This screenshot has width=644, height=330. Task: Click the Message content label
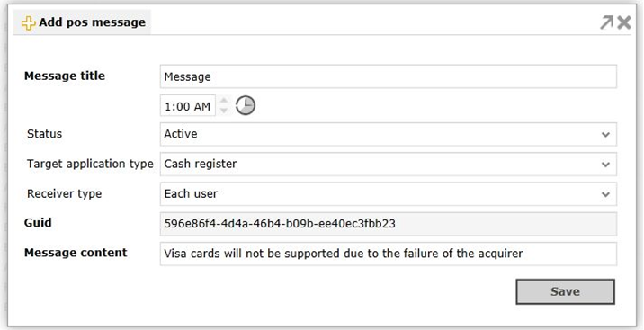click(76, 253)
